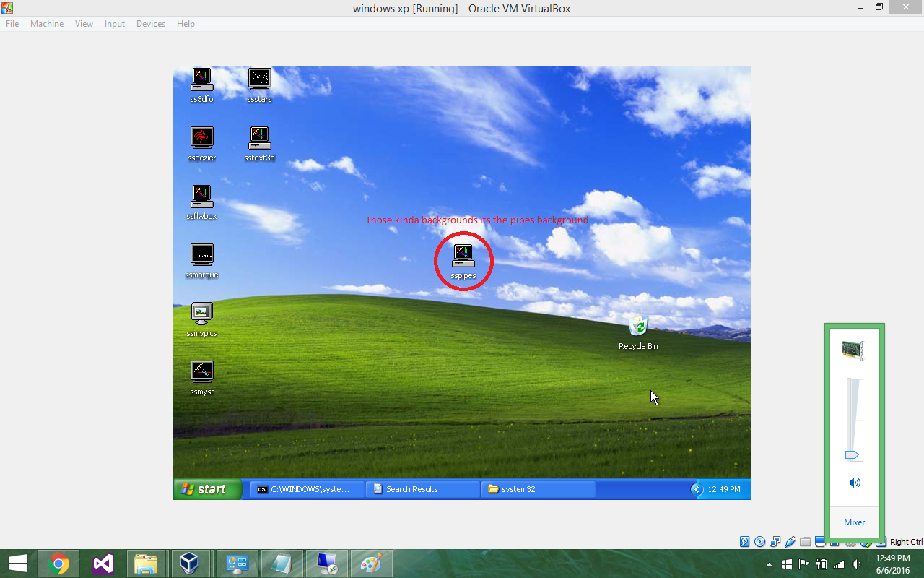Switch to C:\WINDOWS\syste... command prompt taskbar button
The height and width of the screenshot is (578, 924).
click(x=307, y=489)
